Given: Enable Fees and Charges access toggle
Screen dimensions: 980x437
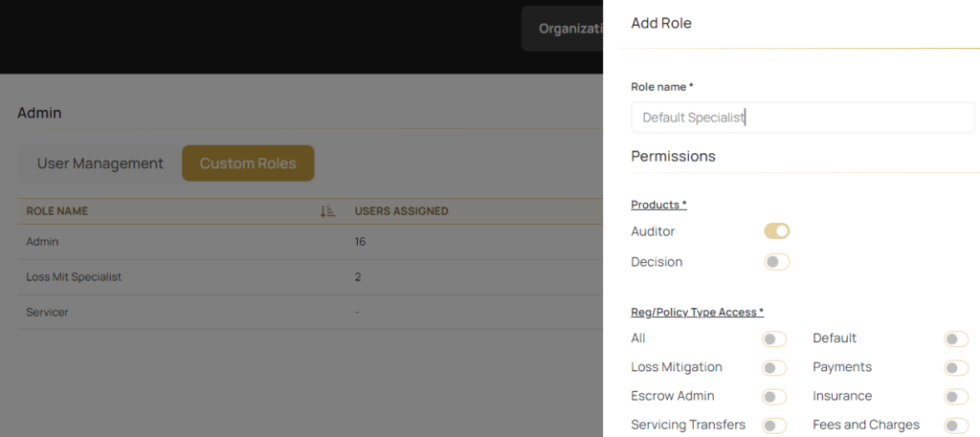Looking at the screenshot, I should coord(955,426).
